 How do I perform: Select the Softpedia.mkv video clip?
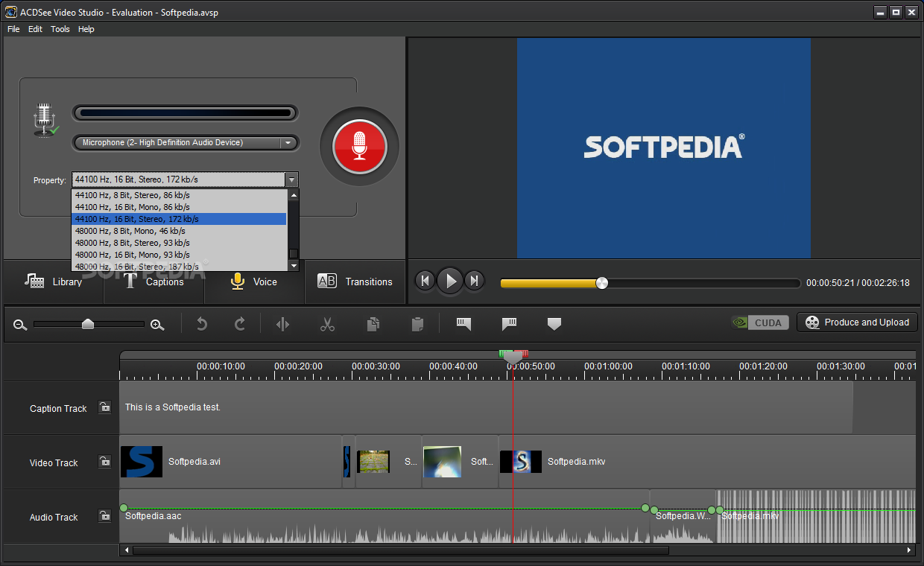[706, 462]
